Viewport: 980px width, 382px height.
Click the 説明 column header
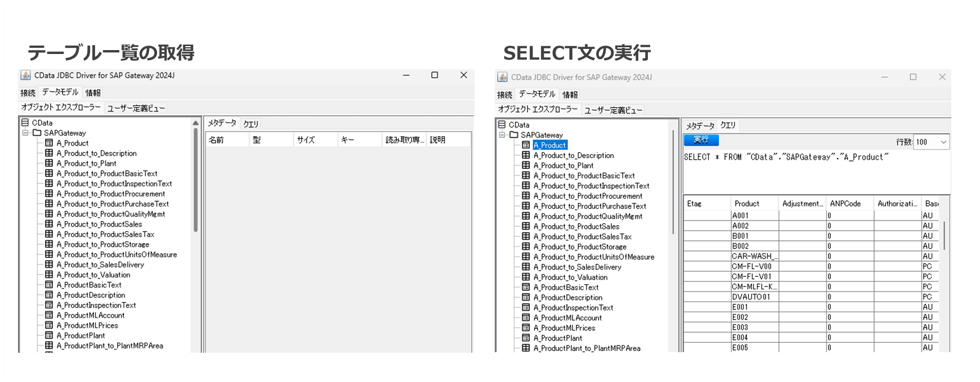coord(449,140)
